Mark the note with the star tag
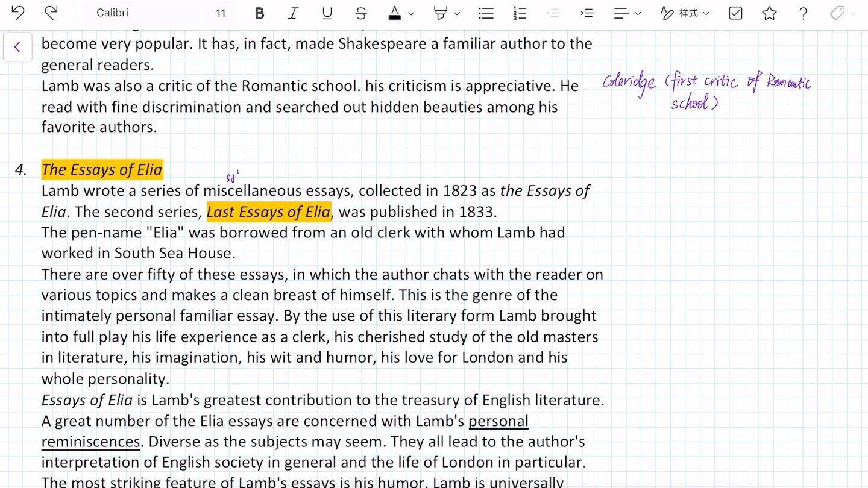Screen dimensions: 868x488 point(769,13)
